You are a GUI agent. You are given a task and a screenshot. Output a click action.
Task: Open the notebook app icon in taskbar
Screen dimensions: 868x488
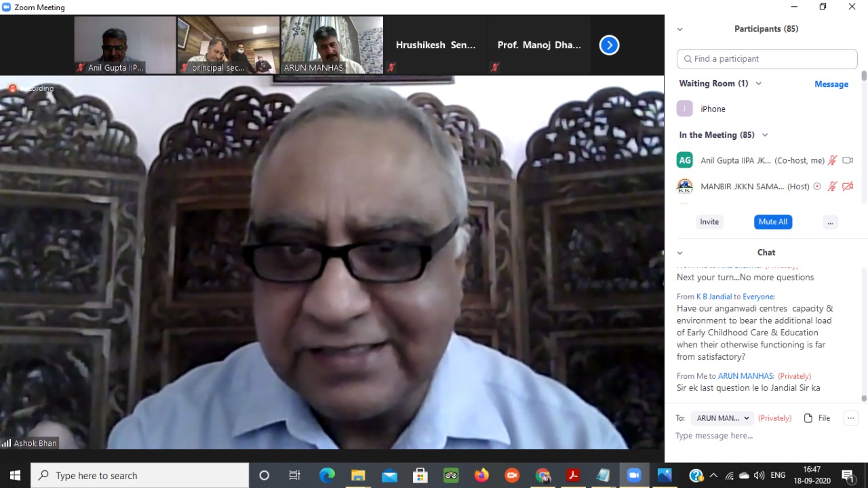[x=603, y=475]
